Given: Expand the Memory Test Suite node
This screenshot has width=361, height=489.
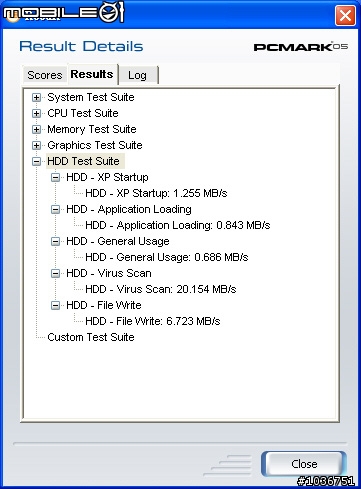Looking at the screenshot, I should (x=36, y=129).
